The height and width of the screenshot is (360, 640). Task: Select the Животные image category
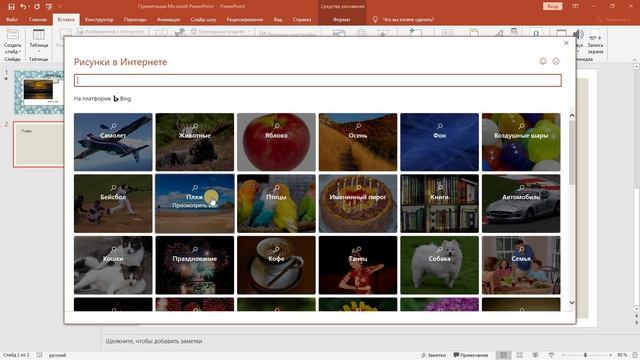click(195, 142)
